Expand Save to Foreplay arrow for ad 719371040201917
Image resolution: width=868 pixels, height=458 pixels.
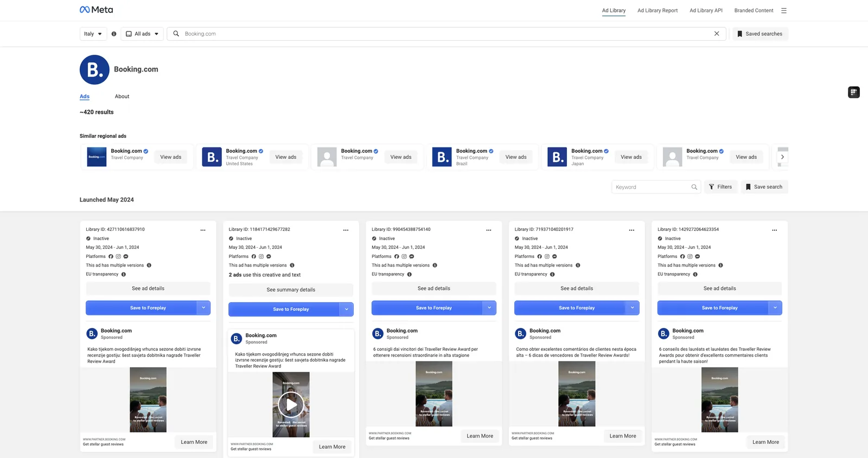[633, 308]
